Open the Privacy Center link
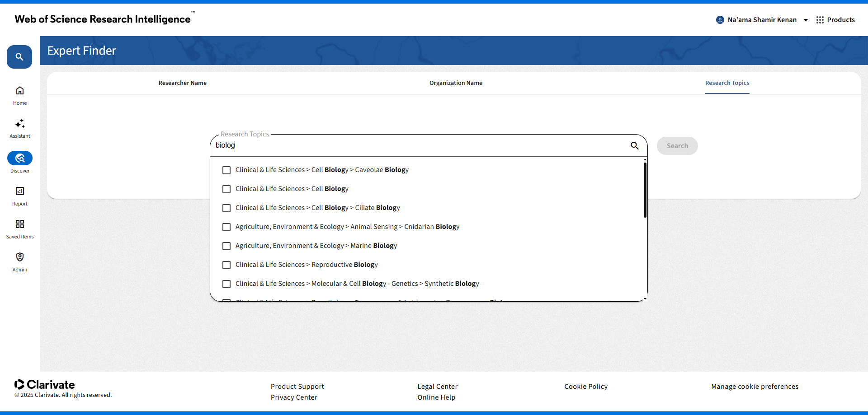Image resolution: width=868 pixels, height=415 pixels. pos(294,397)
